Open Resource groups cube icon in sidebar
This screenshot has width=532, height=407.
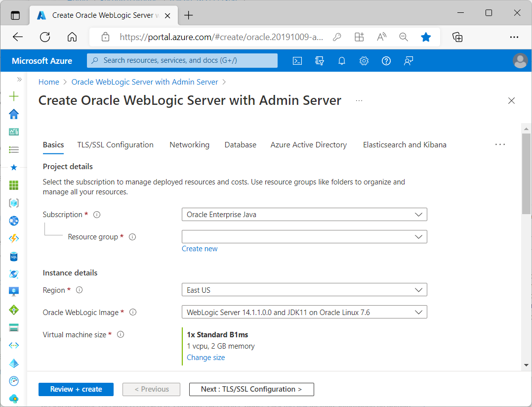[13, 203]
